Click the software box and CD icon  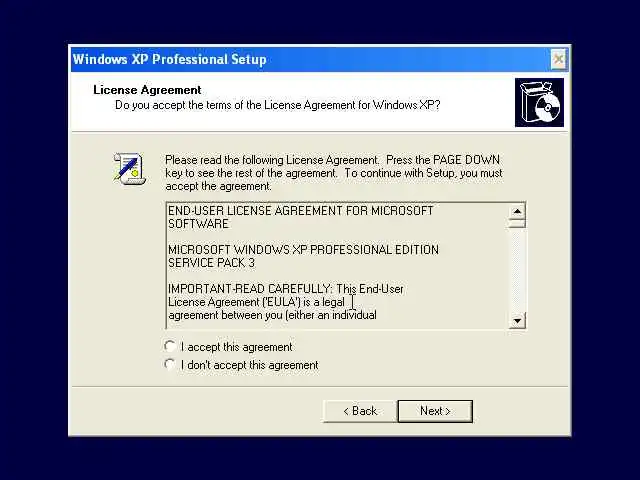(x=539, y=102)
